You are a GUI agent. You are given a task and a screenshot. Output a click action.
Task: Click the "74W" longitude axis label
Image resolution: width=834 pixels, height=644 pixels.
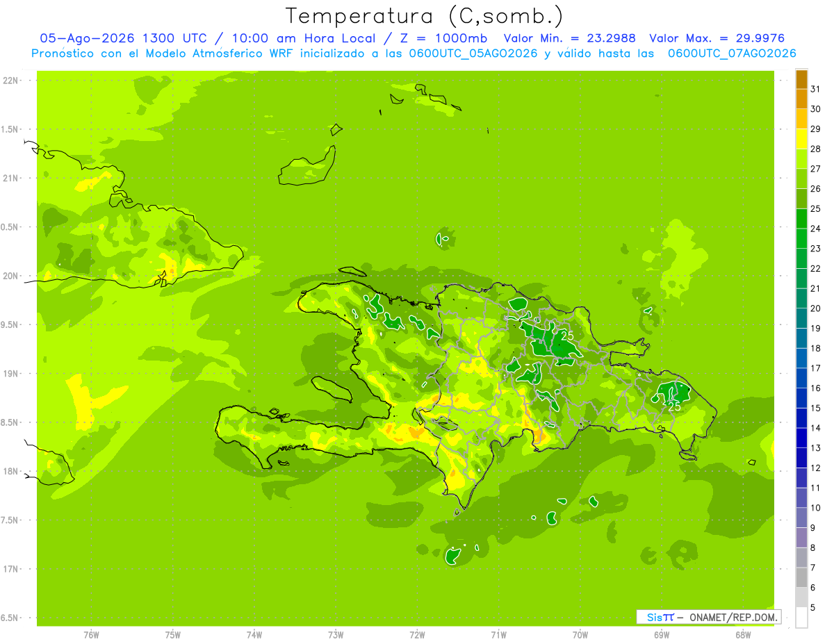(x=254, y=635)
